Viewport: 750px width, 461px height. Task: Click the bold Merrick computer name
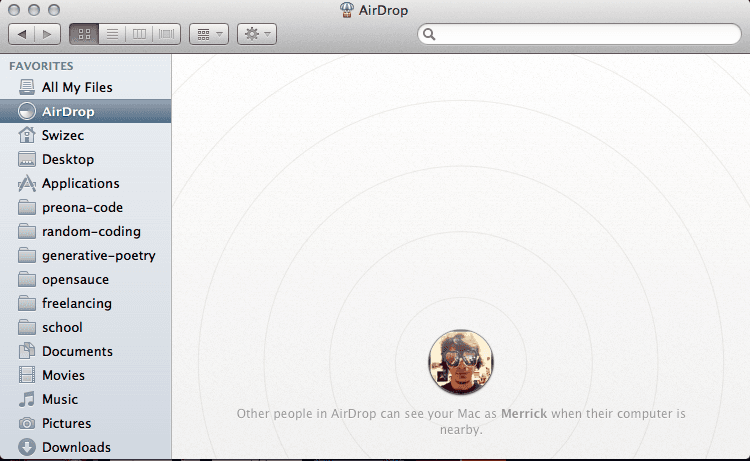(524, 414)
